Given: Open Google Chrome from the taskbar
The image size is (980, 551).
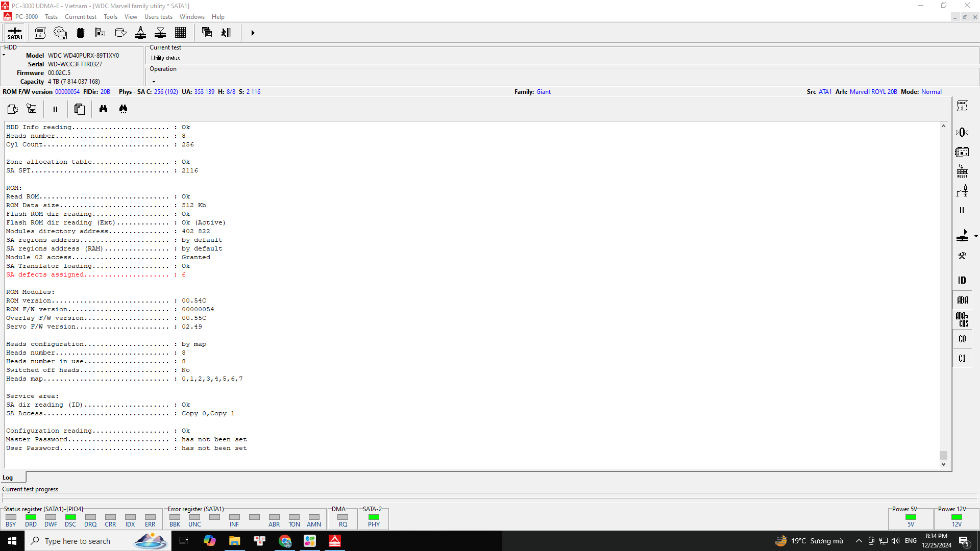Looking at the screenshot, I should pos(285,541).
